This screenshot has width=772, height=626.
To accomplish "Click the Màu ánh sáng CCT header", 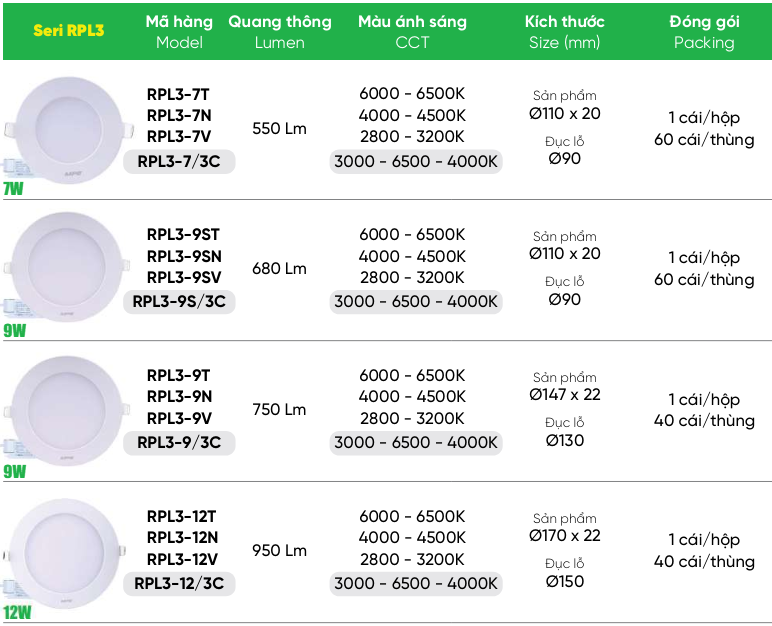I will tap(412, 31).
